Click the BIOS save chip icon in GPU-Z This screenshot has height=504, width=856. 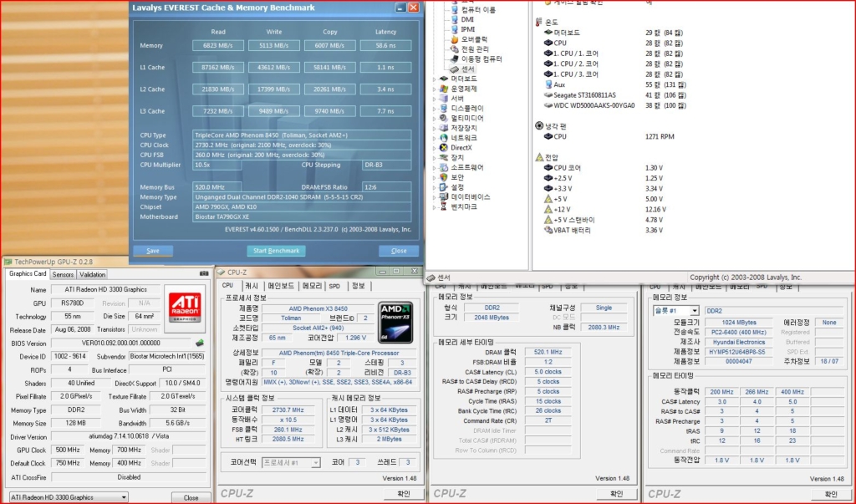click(200, 343)
